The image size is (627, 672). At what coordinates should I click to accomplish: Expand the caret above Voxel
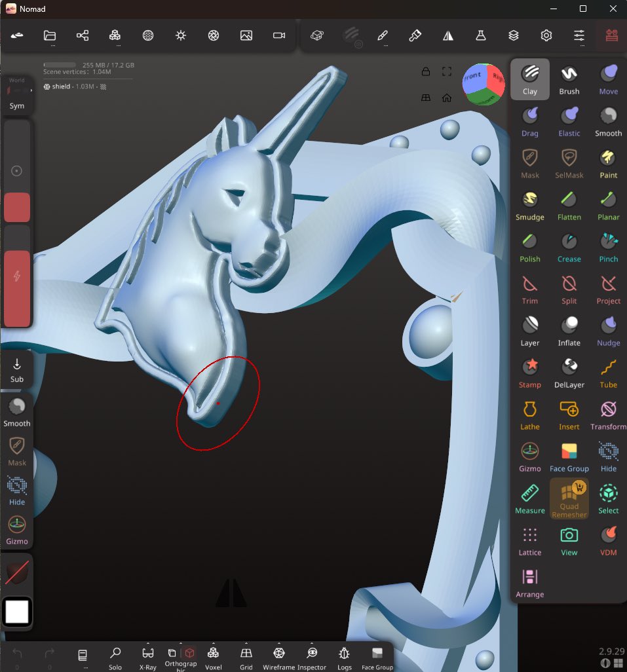click(214, 643)
